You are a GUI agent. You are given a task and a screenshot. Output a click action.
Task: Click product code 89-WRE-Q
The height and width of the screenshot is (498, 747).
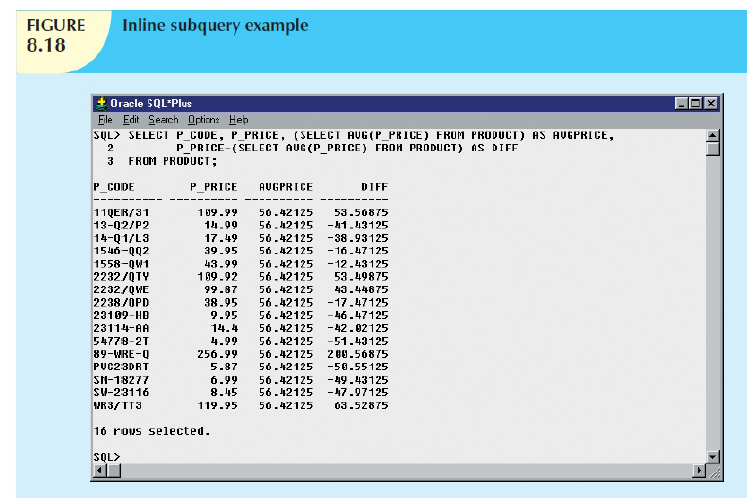(121, 354)
